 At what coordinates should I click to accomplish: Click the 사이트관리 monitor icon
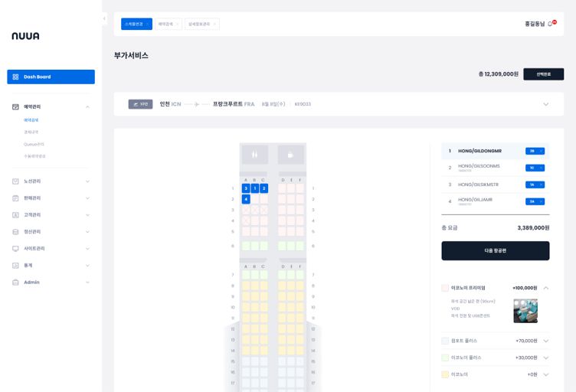pos(15,249)
